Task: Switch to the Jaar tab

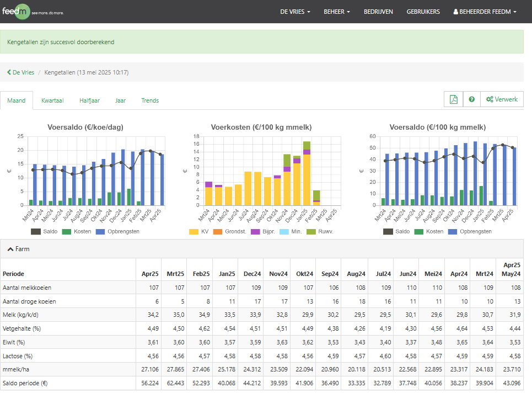Action: coord(120,100)
